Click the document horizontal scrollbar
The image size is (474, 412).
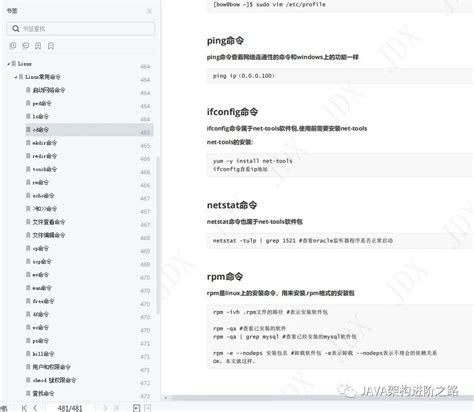tap(322, 398)
